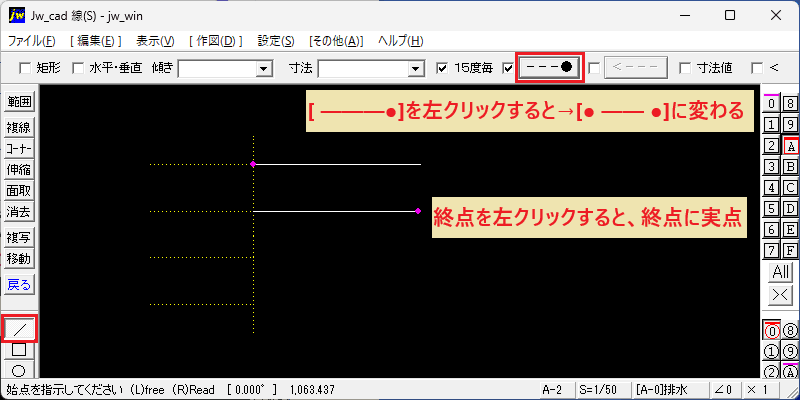Enable the arrow line checkbox
Image resolution: width=800 pixels, height=400 pixels.
pos(593,68)
